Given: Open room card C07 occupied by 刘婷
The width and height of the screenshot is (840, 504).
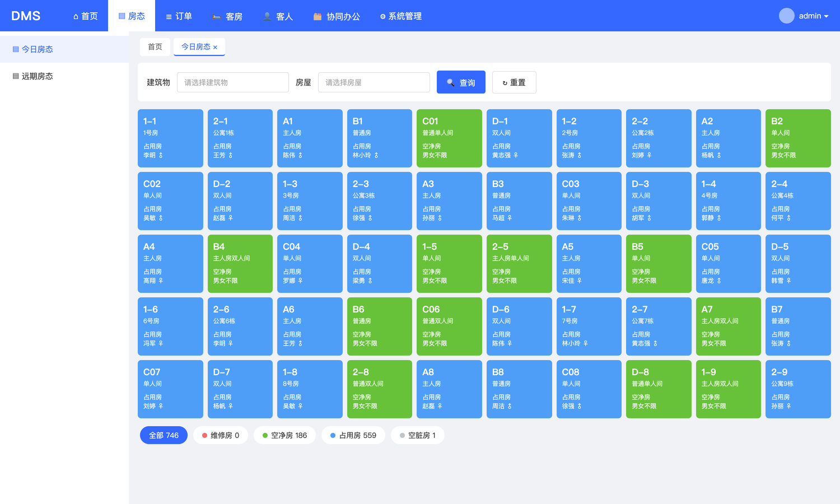Looking at the screenshot, I should pyautogui.click(x=170, y=389).
